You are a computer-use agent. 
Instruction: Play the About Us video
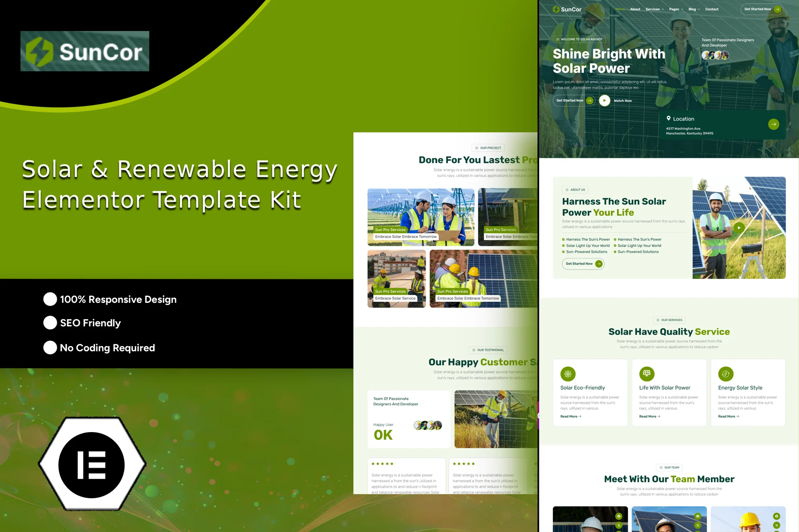click(739, 228)
